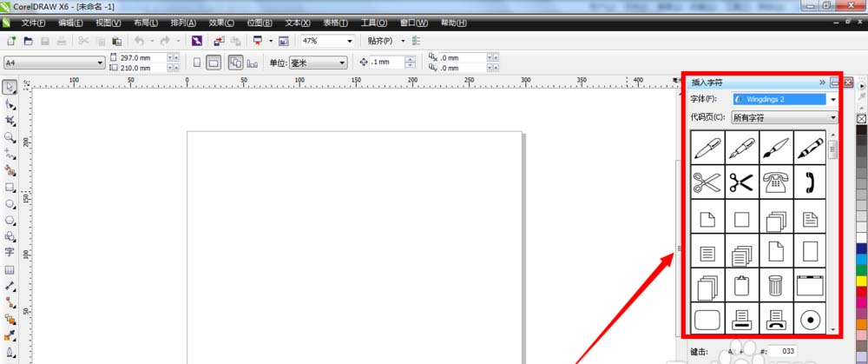The image size is (868, 364).
Task: Select the Table tool
Action: (x=10, y=270)
